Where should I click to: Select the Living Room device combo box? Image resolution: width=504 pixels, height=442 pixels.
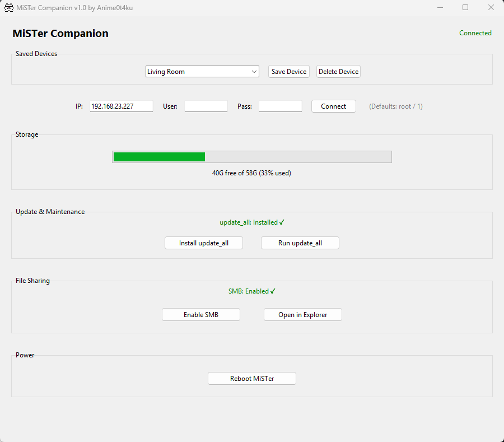tap(196, 72)
